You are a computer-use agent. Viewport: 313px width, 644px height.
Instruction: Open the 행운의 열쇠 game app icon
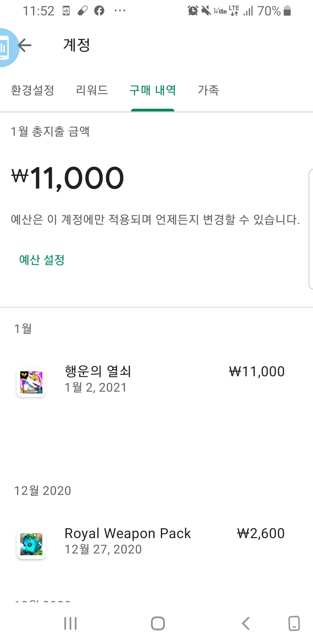click(x=31, y=382)
